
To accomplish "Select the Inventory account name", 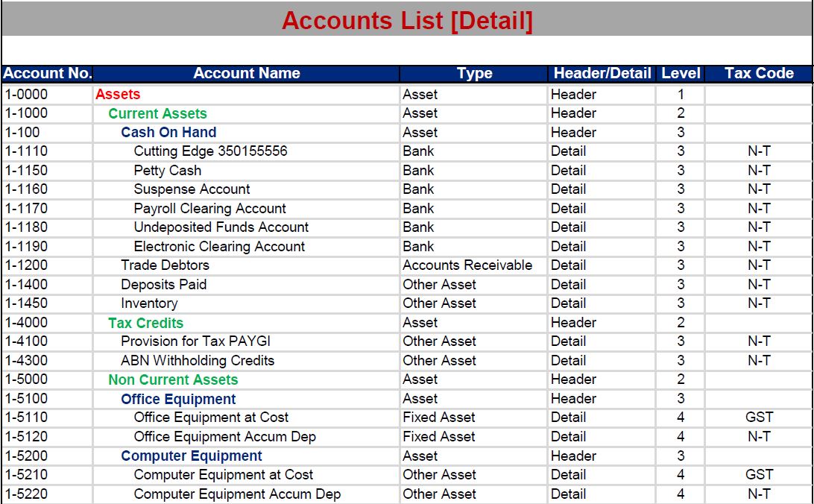I will point(149,303).
